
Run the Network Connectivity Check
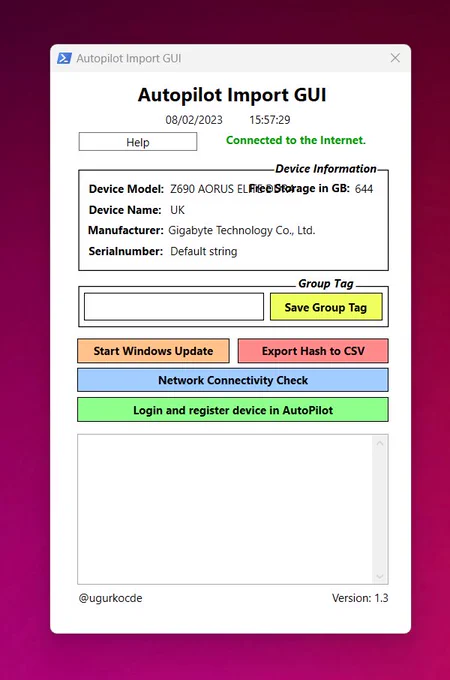pyautogui.click(x=233, y=380)
